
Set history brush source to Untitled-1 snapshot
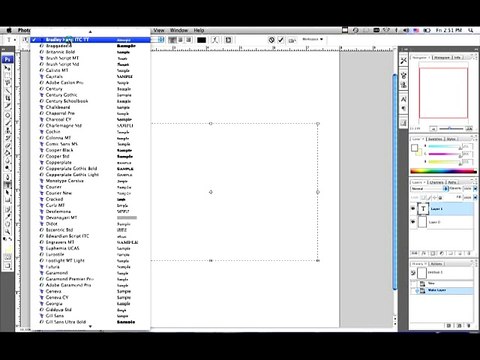pyautogui.click(x=413, y=273)
